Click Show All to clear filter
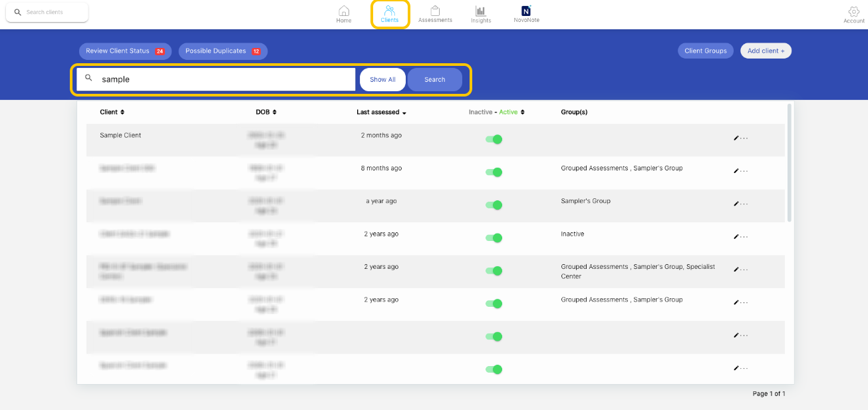Screen dimensions: 868x410 coord(382,79)
